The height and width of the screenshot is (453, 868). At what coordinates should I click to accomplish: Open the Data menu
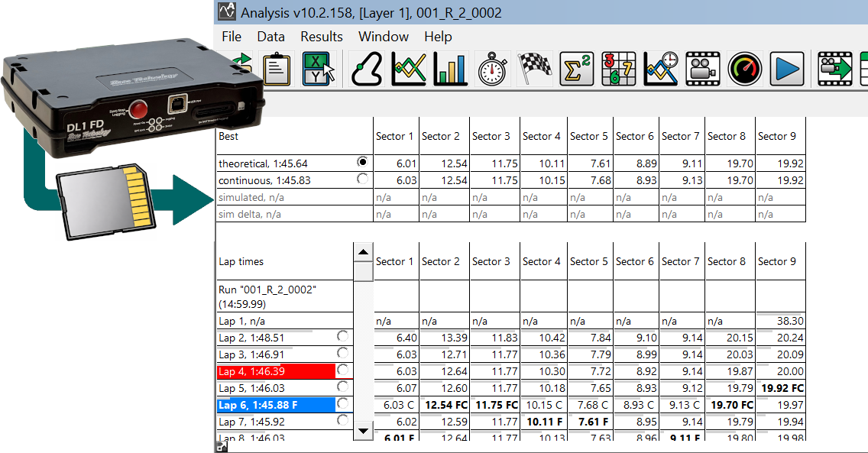click(x=270, y=37)
